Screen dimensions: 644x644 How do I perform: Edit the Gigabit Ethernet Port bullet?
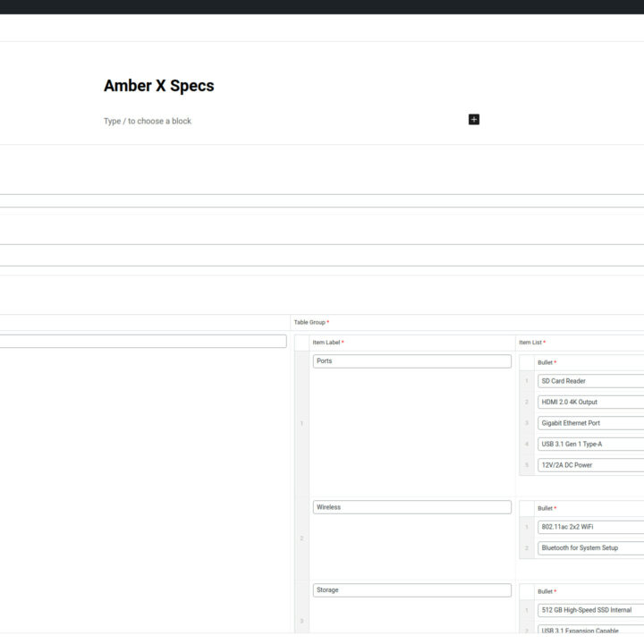[x=590, y=423]
